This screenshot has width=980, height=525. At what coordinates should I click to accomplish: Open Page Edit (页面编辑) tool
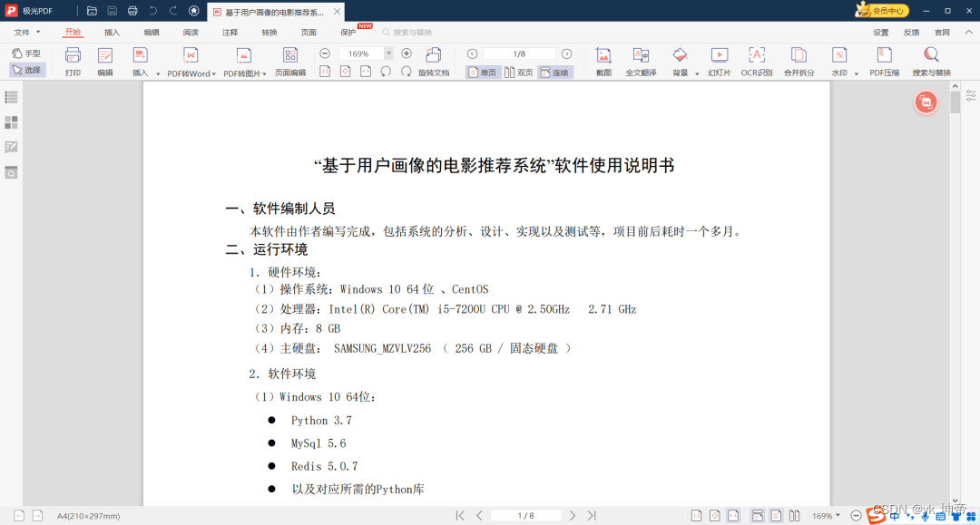tap(290, 62)
